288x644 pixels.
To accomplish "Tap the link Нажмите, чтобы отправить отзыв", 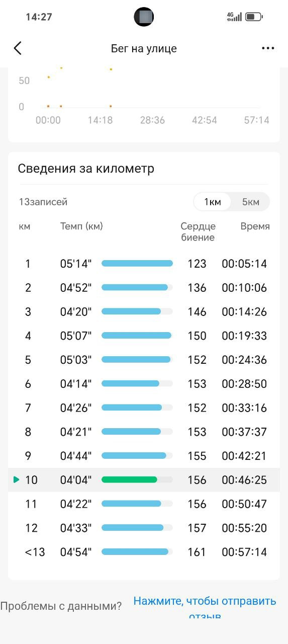I will 205,606.
